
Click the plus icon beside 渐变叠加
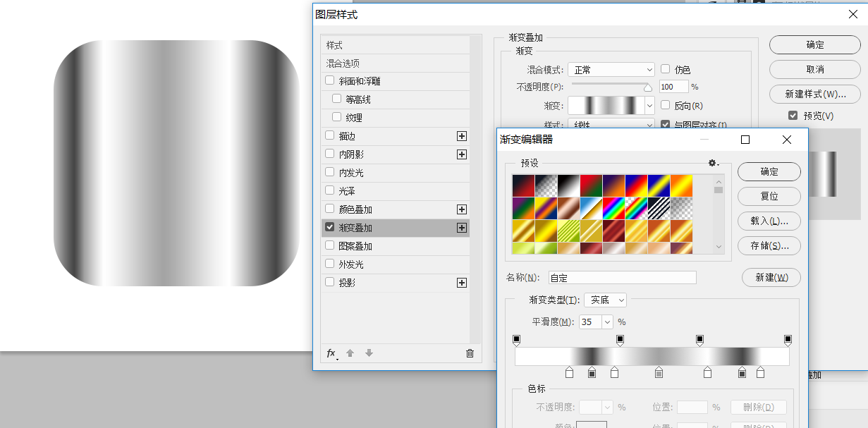(462, 228)
